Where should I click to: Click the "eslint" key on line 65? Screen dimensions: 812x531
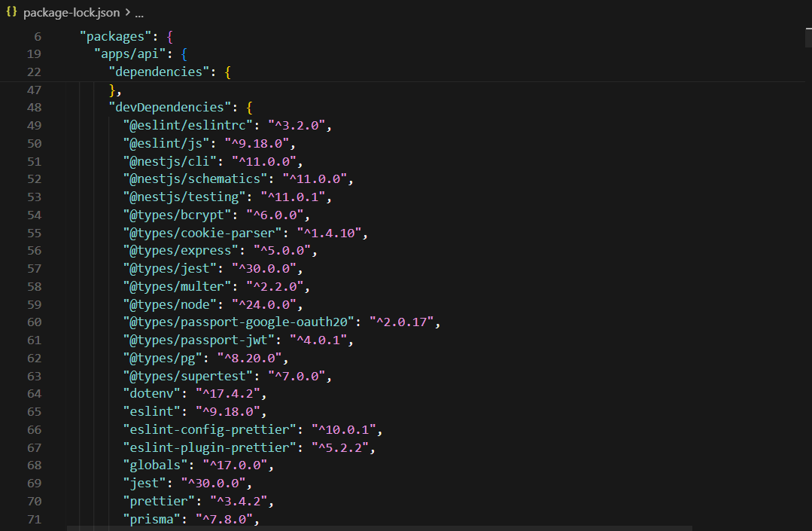(x=152, y=411)
